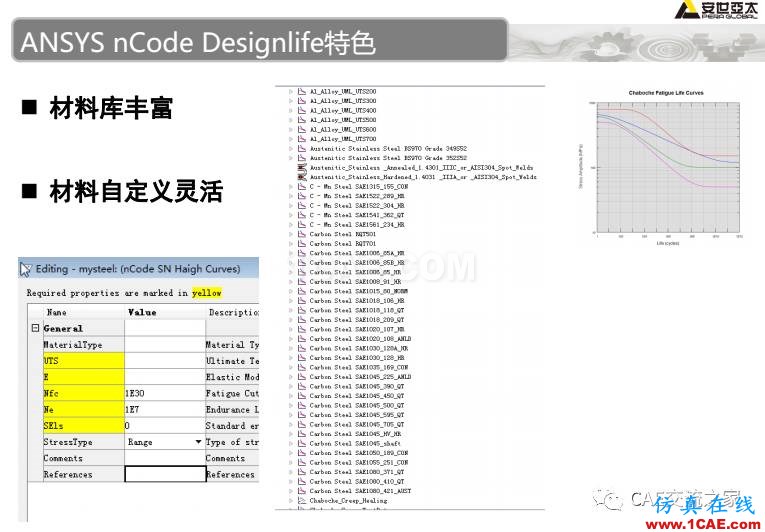The height and width of the screenshot is (532, 765).
Task: Click the SN curve icon beside Al_Alloy_UML_UTS200
Action: (x=302, y=91)
